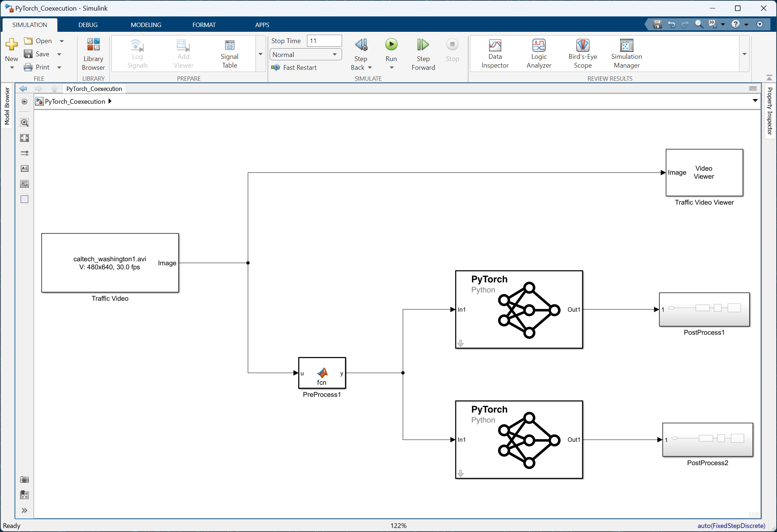The height and width of the screenshot is (532, 777).
Task: Select the PostProcess1 subsystem block
Action: (704, 309)
